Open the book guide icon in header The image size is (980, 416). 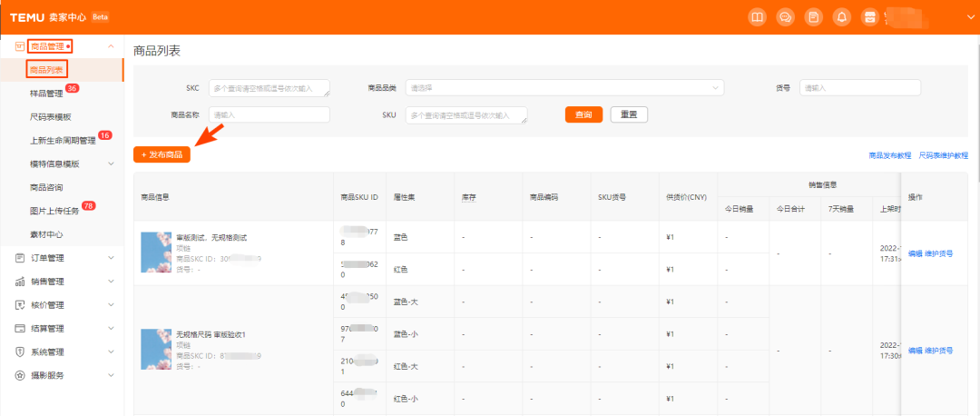[x=757, y=17]
